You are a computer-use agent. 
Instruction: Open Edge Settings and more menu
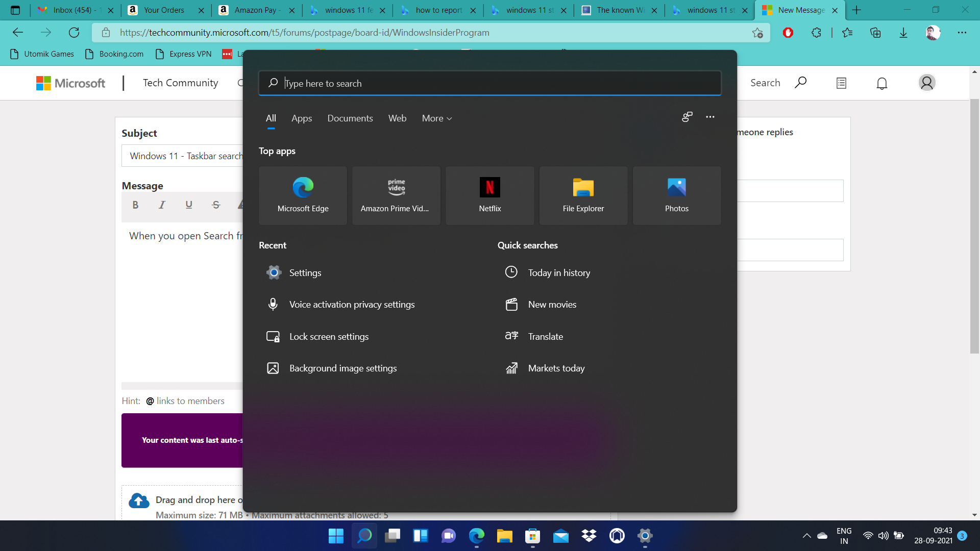click(x=962, y=33)
